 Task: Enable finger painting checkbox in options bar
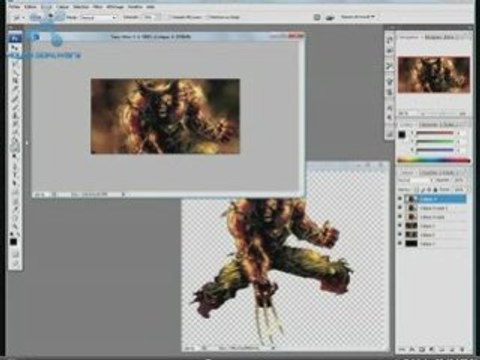point(208,17)
